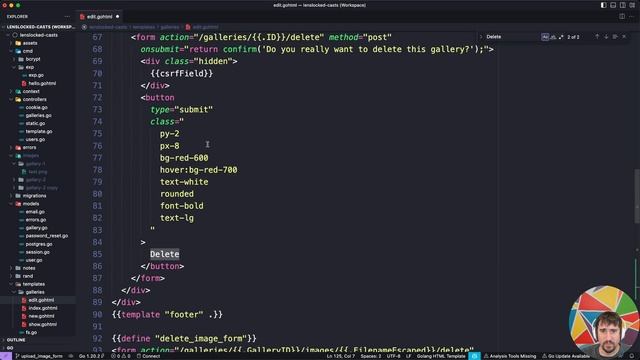Click Analysis Tools Missing warning
This screenshot has height=360, width=640.
[510, 356]
